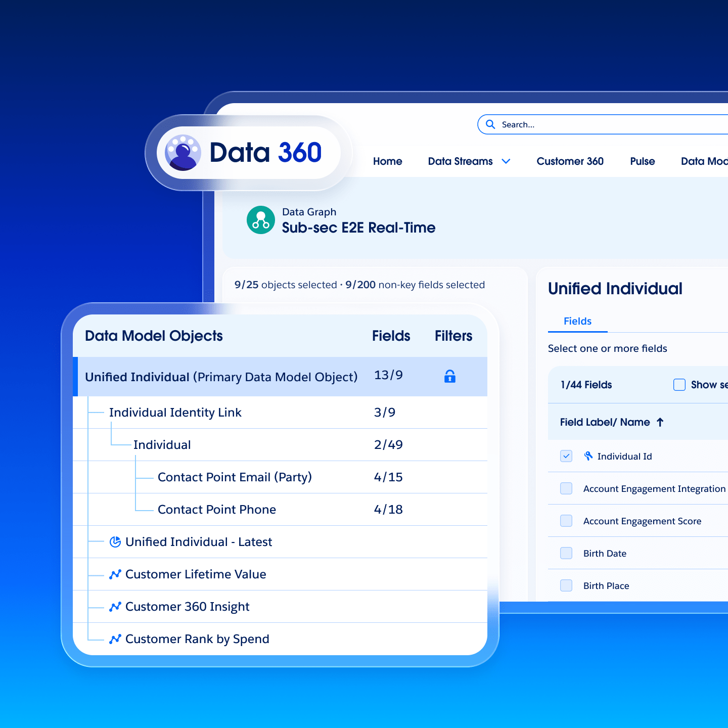
Task: Click the key icon beside Individual Id
Action: (588, 456)
